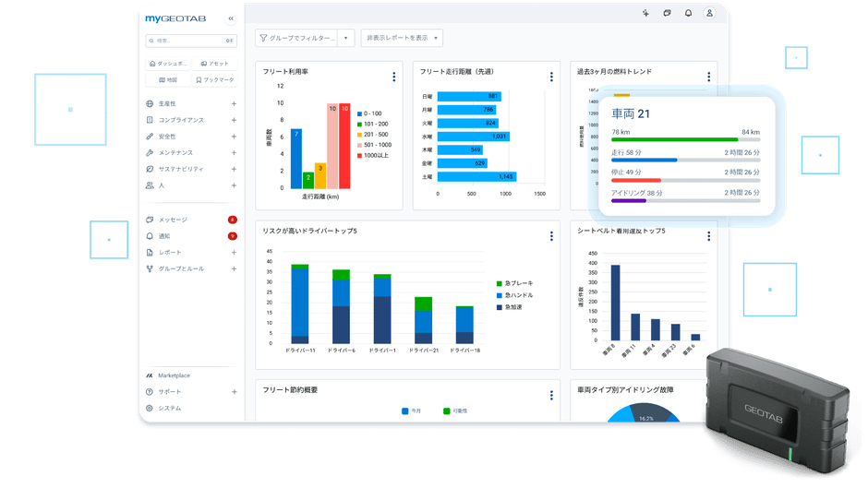Open the group filter dropdown arrow
The image size is (868, 488).
pyautogui.click(x=346, y=38)
